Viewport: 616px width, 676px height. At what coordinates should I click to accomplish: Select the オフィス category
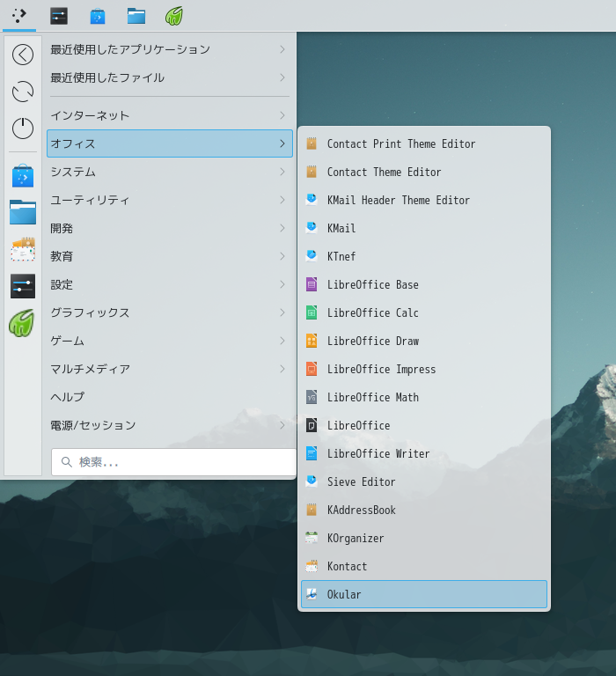[x=170, y=143]
